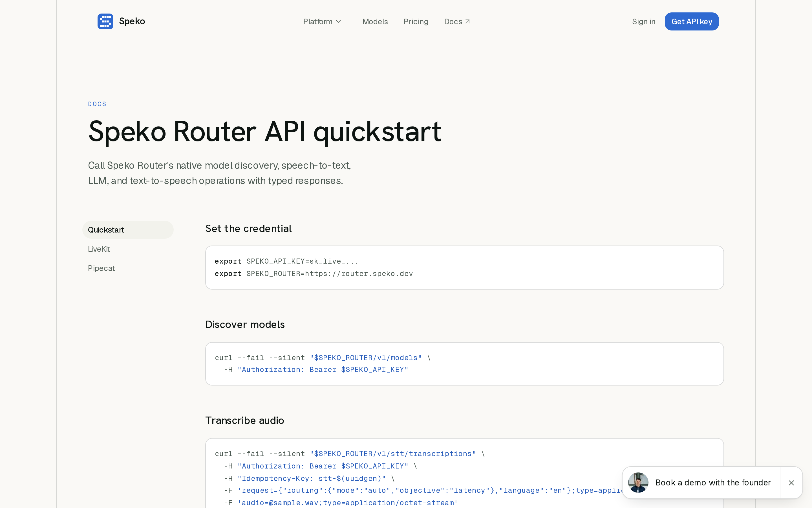
Task: Select the Quickstart sidebar tab
Action: click(128, 230)
